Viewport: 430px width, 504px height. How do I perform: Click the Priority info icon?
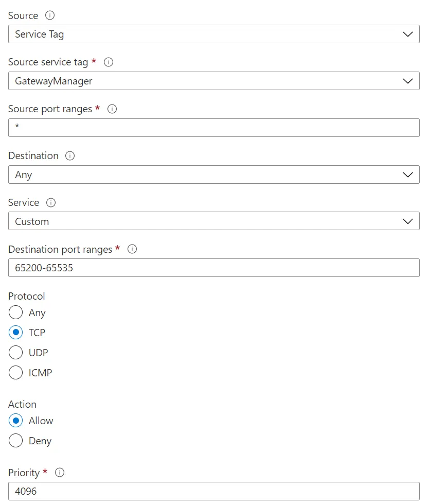pos(60,473)
